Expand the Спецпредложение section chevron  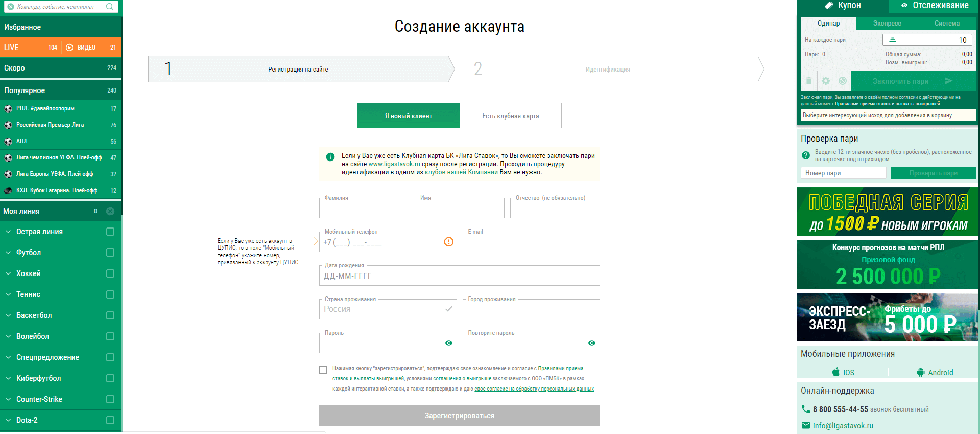tap(8, 357)
